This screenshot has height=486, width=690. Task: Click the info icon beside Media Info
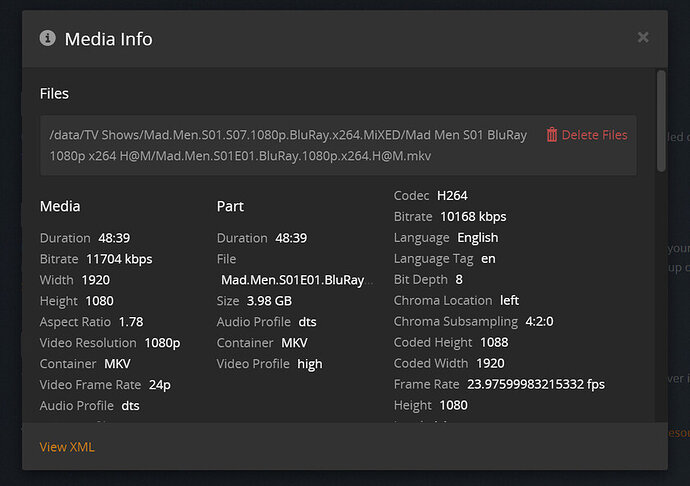(48, 38)
